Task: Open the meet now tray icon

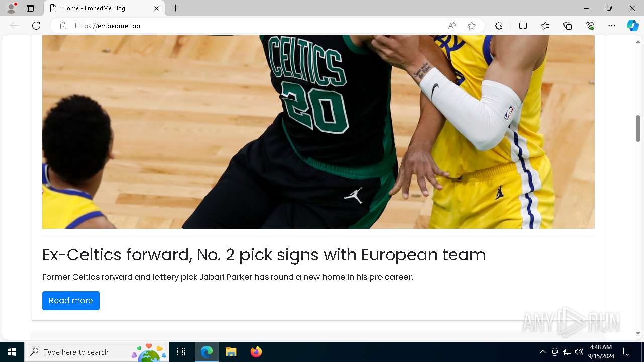Action: (x=555, y=352)
